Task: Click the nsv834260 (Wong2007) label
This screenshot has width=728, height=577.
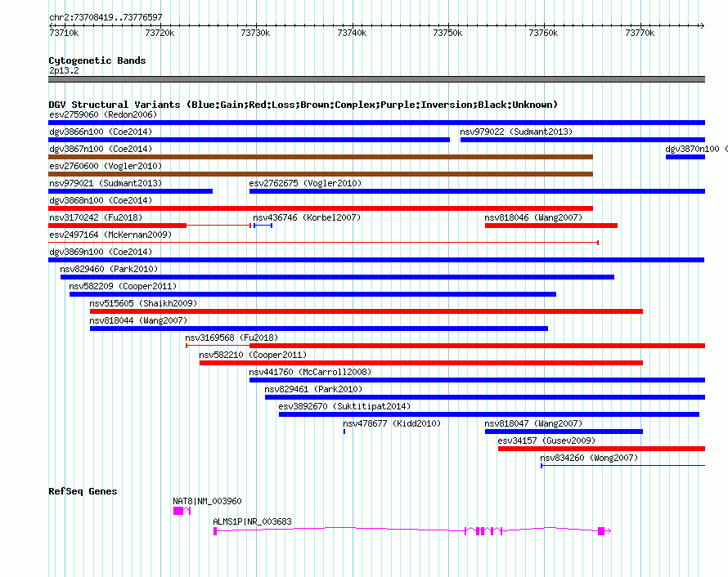Action: coord(589,458)
